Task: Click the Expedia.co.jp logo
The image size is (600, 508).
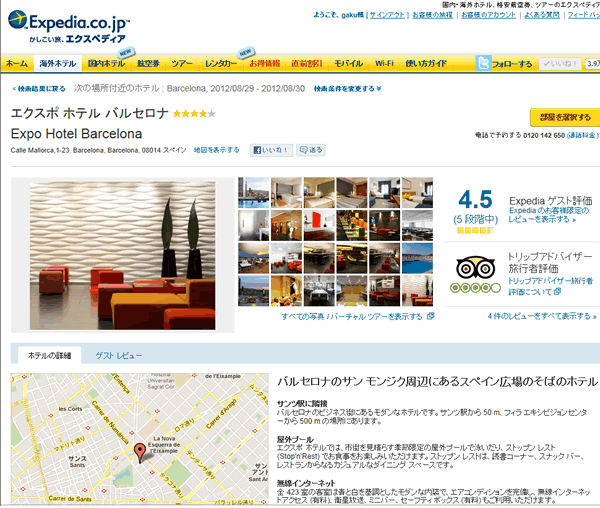Action: click(69, 26)
